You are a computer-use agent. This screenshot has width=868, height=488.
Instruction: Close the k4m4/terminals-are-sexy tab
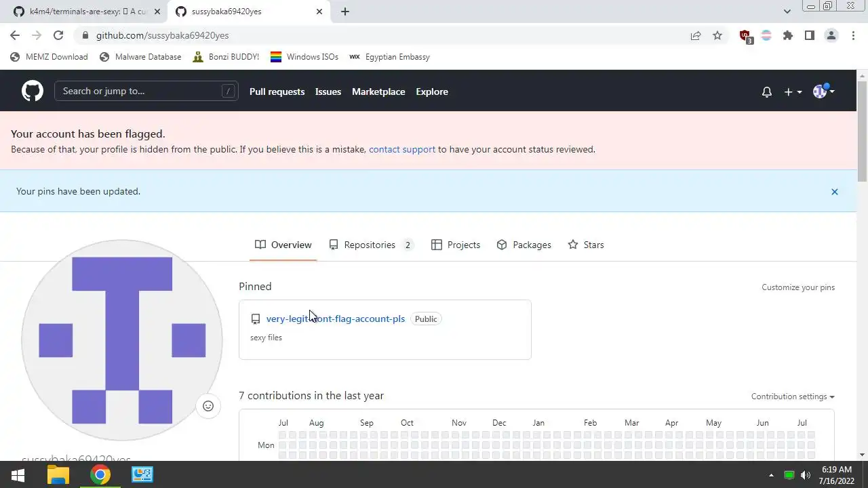click(157, 12)
